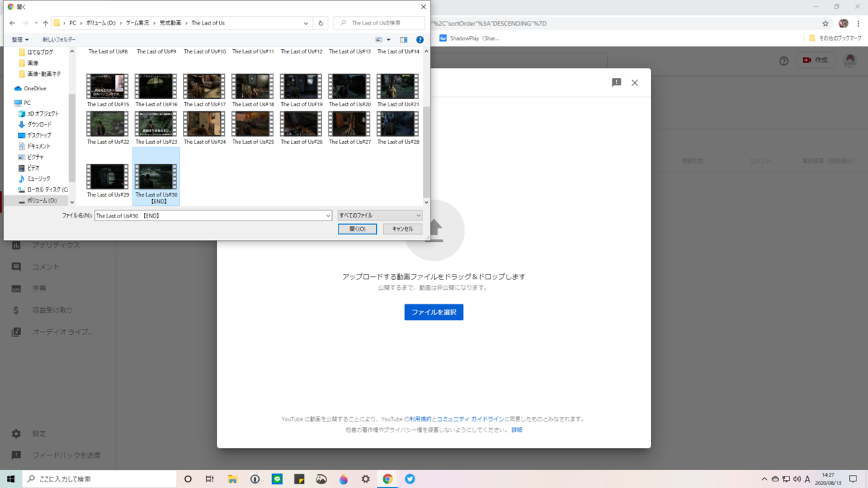868x488 pixels.
Task: Go back in the file dialog
Action: [12, 23]
